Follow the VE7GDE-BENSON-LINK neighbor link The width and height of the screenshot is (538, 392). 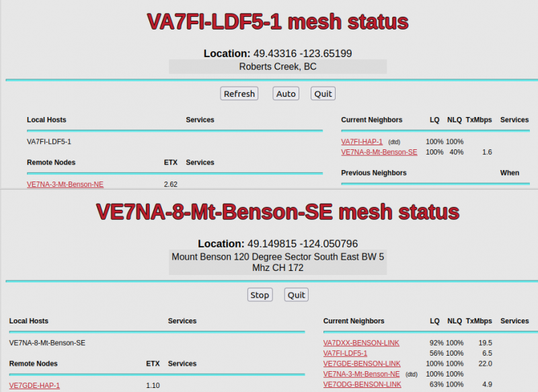[362, 364]
